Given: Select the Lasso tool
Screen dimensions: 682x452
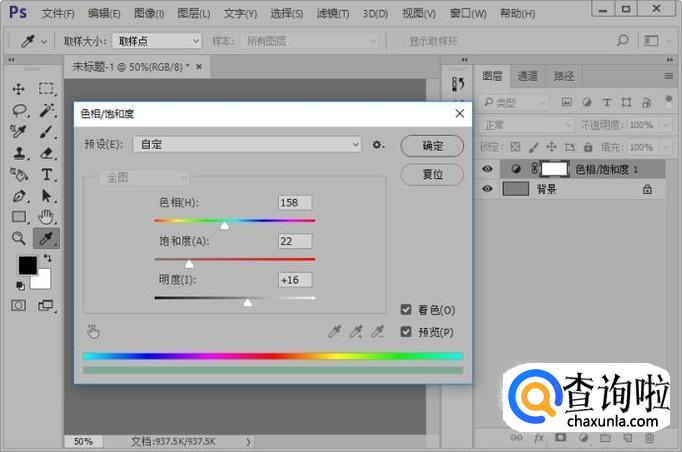Looking at the screenshot, I should pos(19,110).
